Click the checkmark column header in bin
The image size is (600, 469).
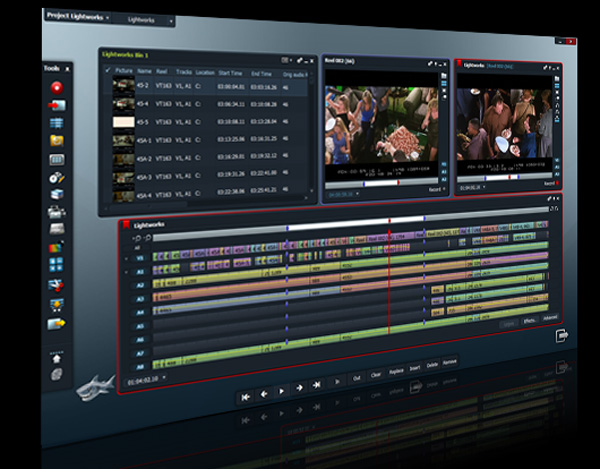coord(108,70)
